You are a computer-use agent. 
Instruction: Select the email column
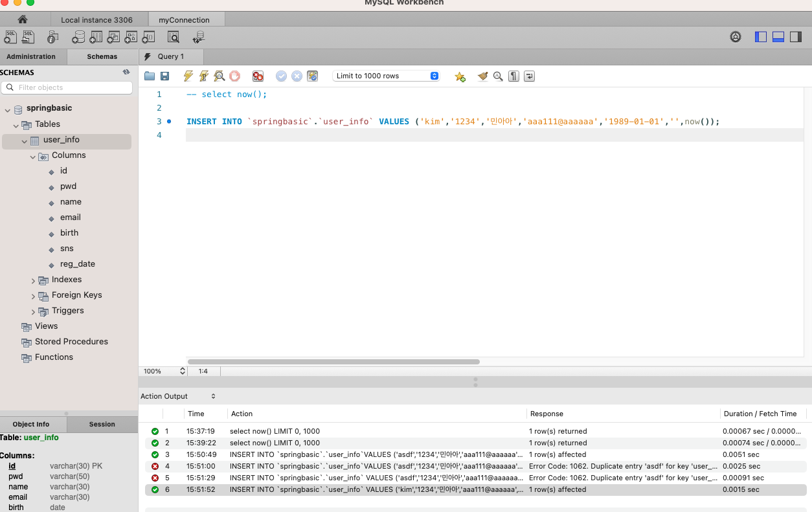(x=71, y=217)
